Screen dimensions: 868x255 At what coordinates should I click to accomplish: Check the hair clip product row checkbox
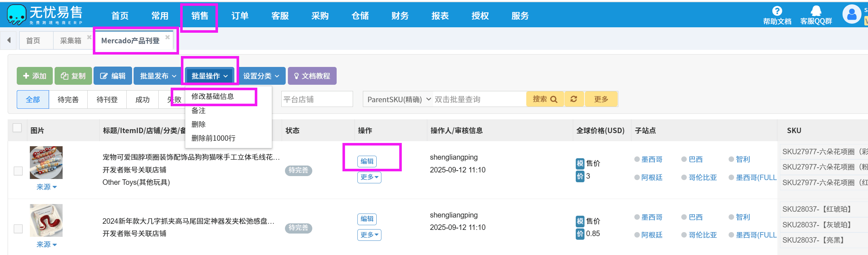tap(18, 228)
